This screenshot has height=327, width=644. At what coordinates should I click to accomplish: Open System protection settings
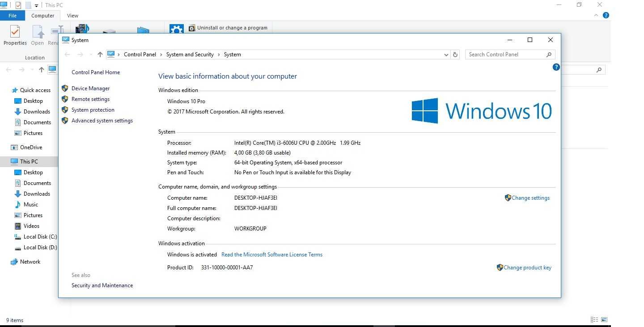93,110
